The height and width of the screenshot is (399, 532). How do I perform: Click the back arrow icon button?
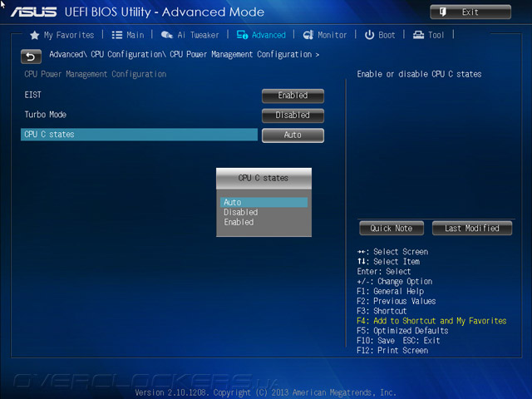pos(31,57)
